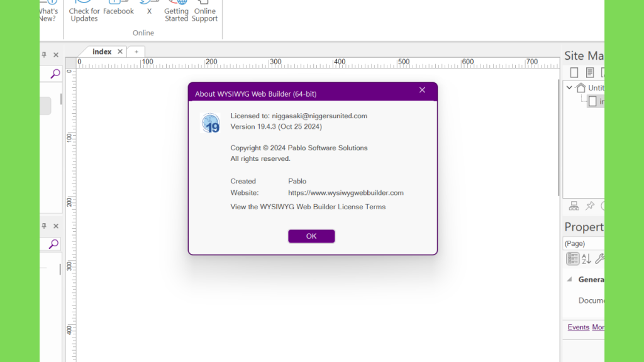The height and width of the screenshot is (362, 644).
Task: Open the Events link in Properties
Action: click(x=579, y=327)
